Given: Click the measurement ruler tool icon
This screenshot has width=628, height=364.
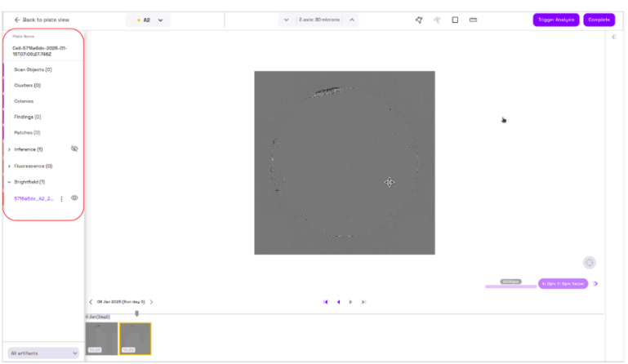Looking at the screenshot, I should point(473,20).
